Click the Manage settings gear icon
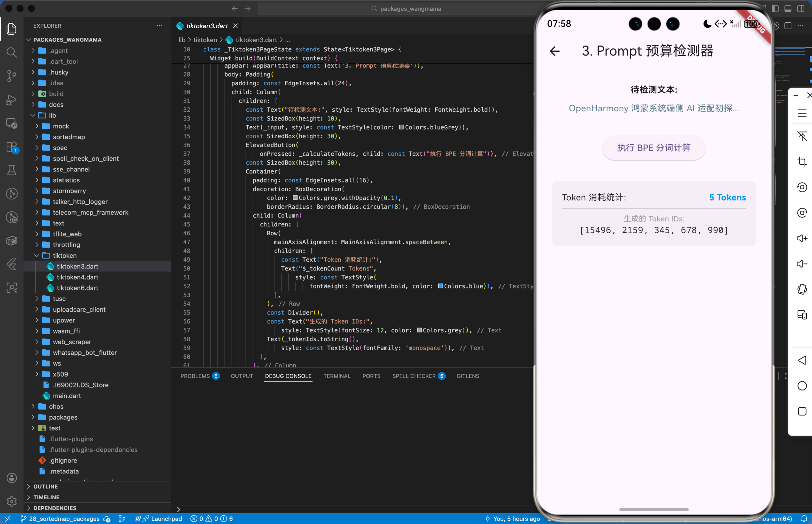Viewport: 812px width, 524px height. pyautogui.click(x=11, y=501)
